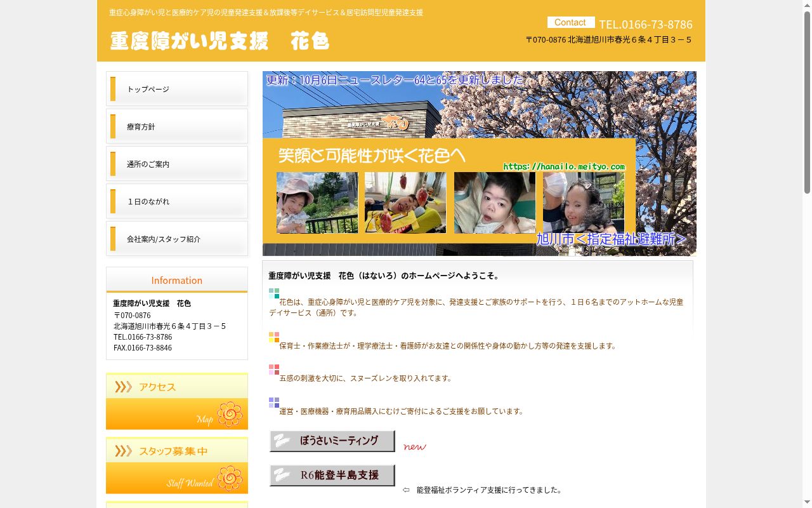Click the banner slogan 笑顔と可能性が咲く花色へ

pos(372,155)
